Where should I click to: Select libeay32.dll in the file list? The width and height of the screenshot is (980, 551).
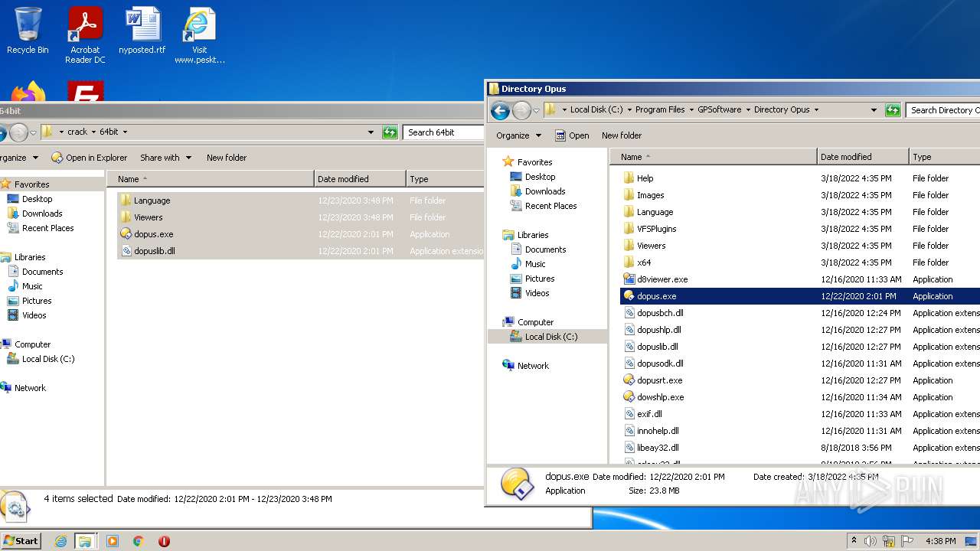point(658,448)
